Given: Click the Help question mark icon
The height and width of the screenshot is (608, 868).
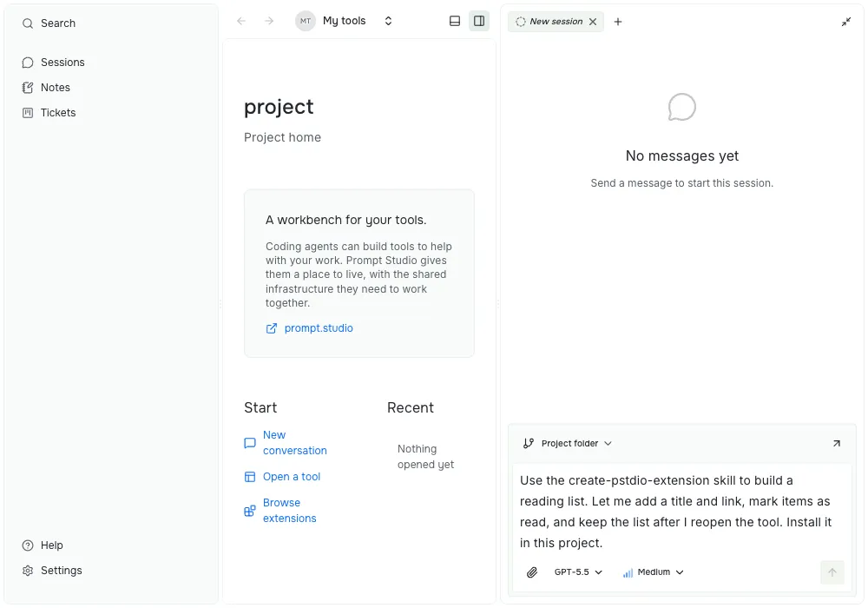Looking at the screenshot, I should point(28,545).
